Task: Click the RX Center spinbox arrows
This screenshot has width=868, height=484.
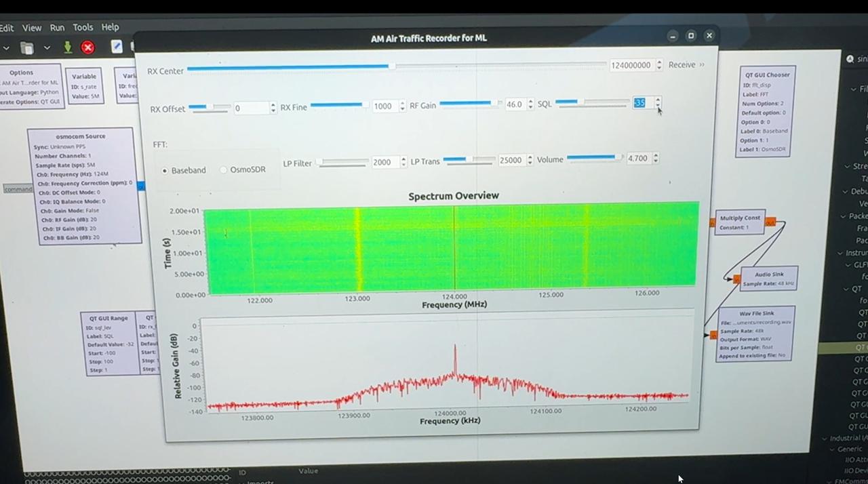Action: pyautogui.click(x=658, y=65)
